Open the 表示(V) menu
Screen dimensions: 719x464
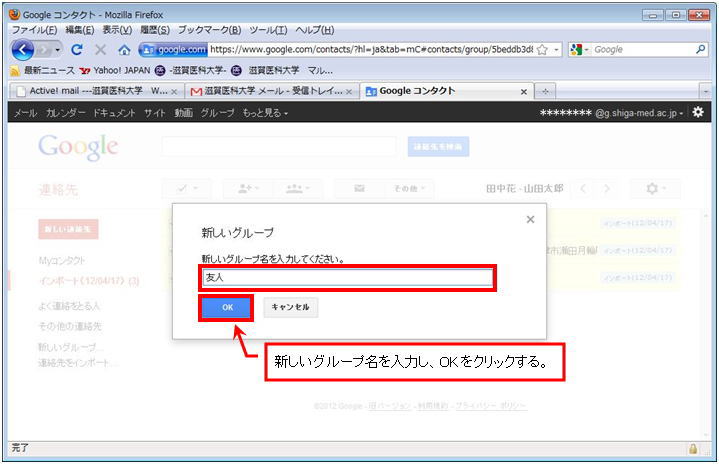pos(117,30)
